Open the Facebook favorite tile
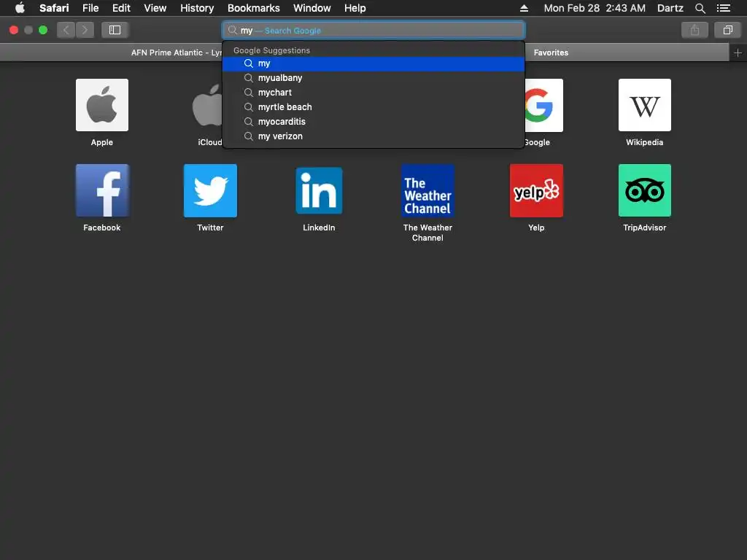747x560 pixels. [x=102, y=190]
